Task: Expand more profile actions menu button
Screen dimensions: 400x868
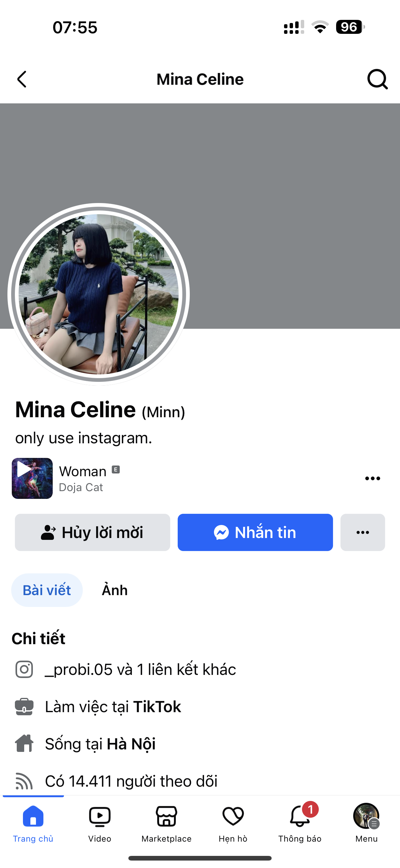Action: [x=362, y=532]
